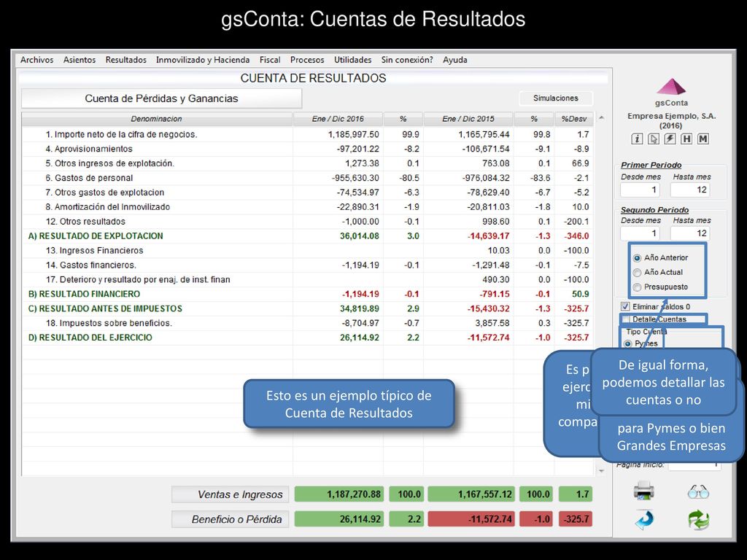
Task: Click the green total 1,187,270.88 box
Action: [x=338, y=494]
